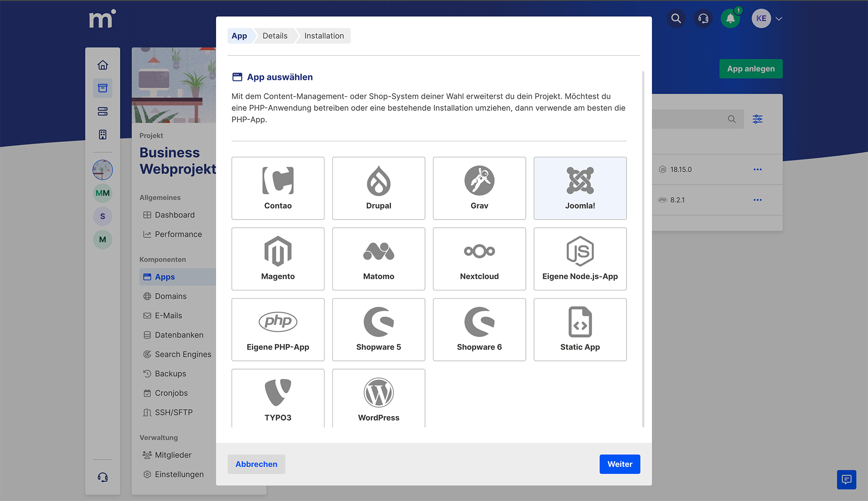This screenshot has width=868, height=501.
Task: Switch to the Installation step
Action: (323, 36)
